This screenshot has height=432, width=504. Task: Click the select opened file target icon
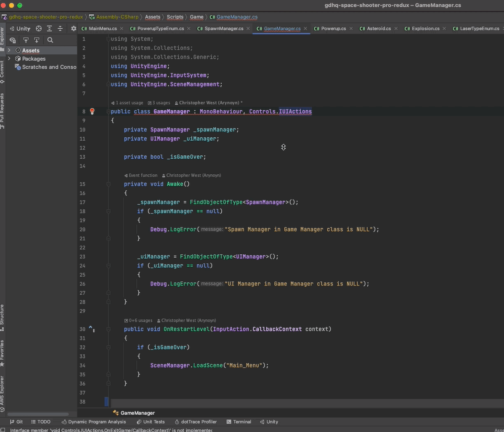(39, 29)
